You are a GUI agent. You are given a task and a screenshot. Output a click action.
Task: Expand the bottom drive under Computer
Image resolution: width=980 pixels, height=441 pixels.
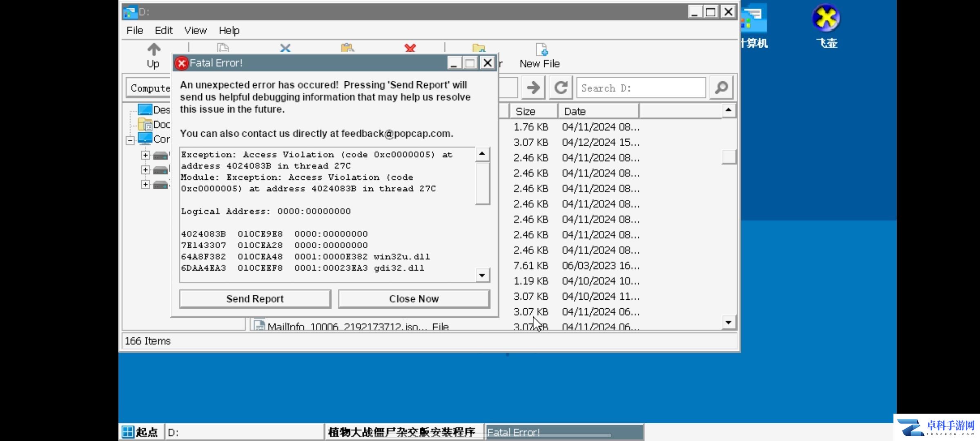[x=145, y=185]
